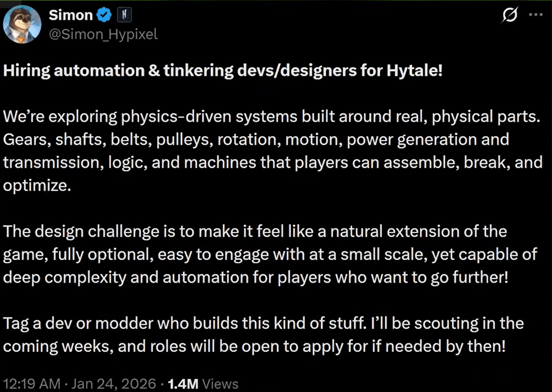Click the blue verified checkmark badge
Screen dimensions: 552x392
[104, 15]
